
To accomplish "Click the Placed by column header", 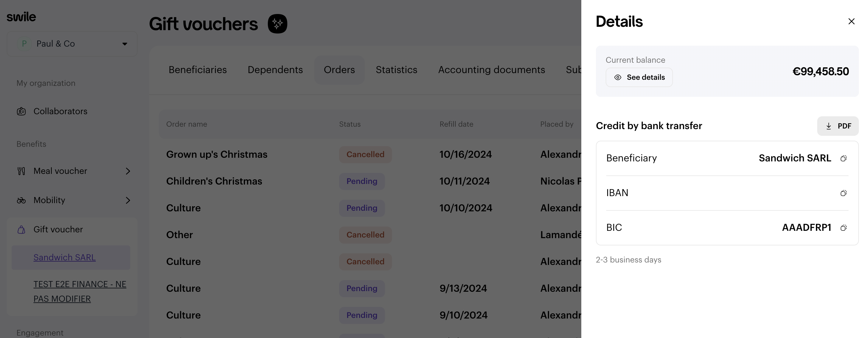I will [557, 124].
